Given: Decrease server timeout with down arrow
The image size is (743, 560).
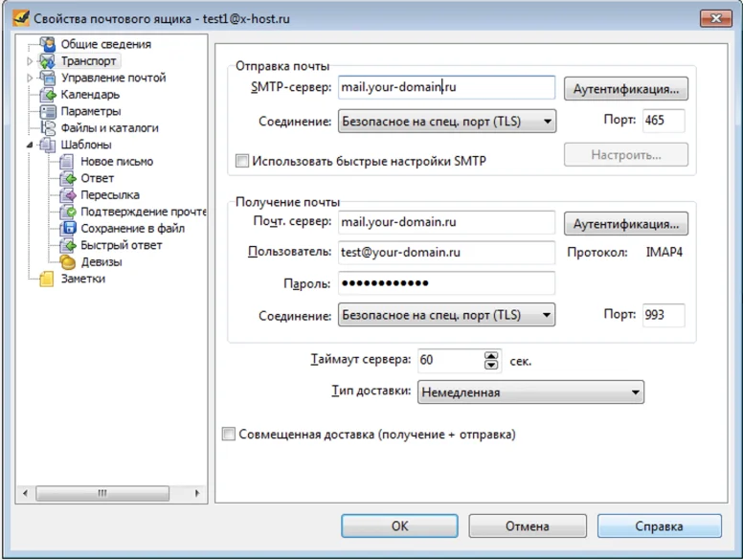Looking at the screenshot, I should click(x=491, y=365).
